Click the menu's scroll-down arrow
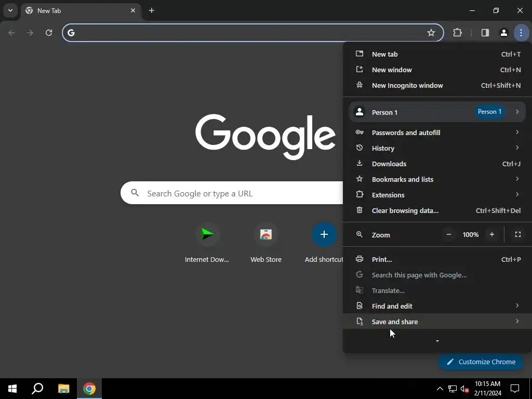This screenshot has height=399, width=532. click(437, 341)
